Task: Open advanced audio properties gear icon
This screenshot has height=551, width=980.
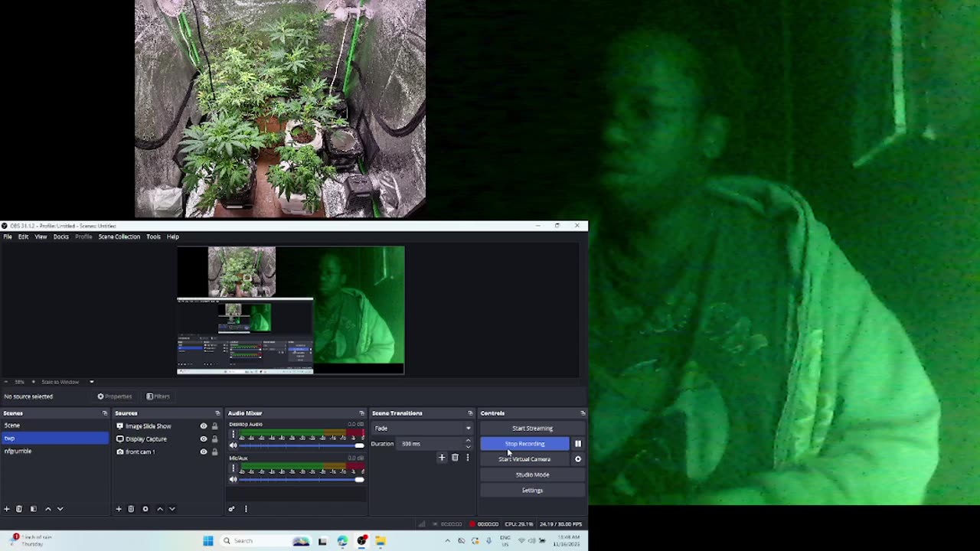Action: point(231,509)
